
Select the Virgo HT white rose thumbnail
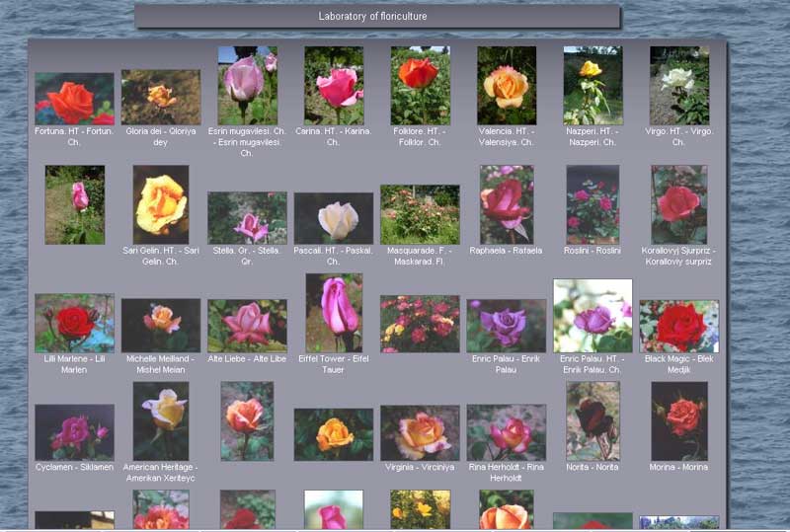[678, 85]
